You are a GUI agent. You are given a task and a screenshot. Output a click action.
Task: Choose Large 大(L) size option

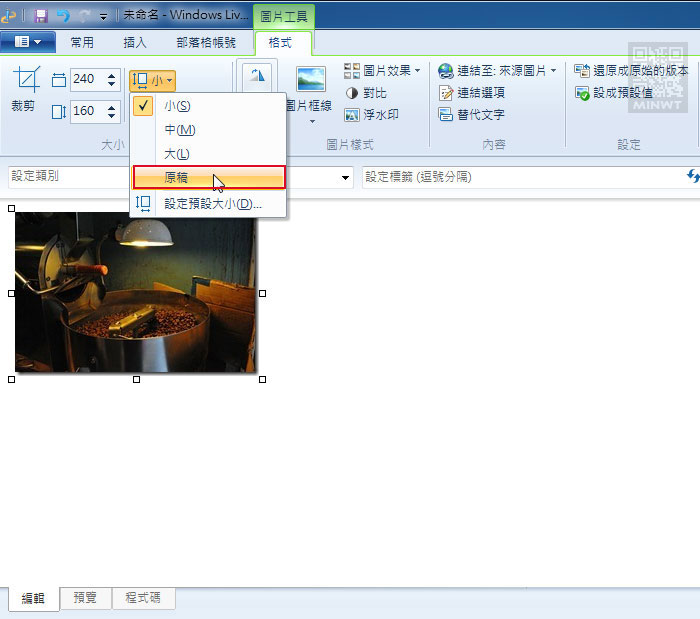click(209, 154)
